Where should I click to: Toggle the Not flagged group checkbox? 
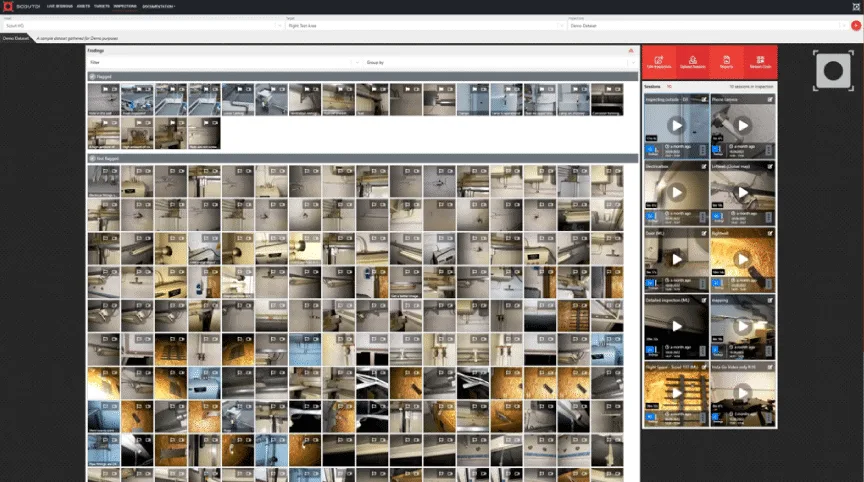click(92, 159)
